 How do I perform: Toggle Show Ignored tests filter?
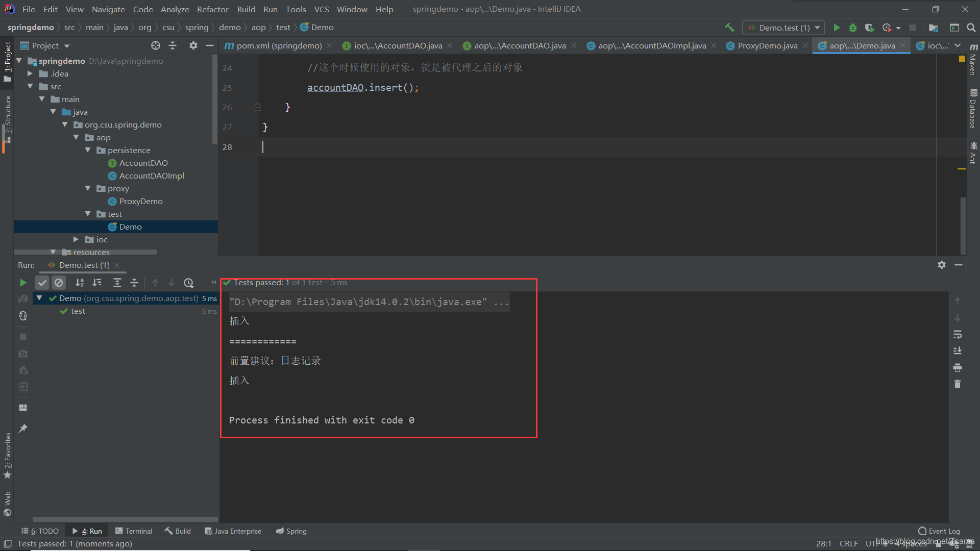click(59, 283)
